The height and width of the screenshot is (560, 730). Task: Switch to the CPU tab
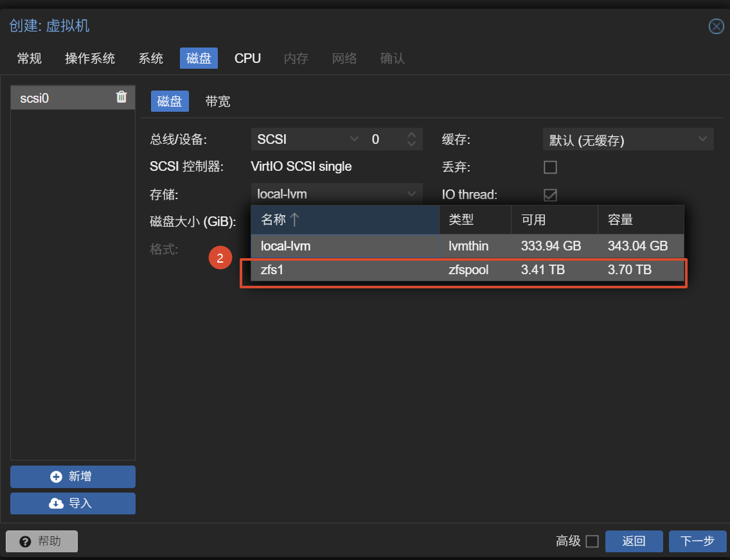(247, 58)
